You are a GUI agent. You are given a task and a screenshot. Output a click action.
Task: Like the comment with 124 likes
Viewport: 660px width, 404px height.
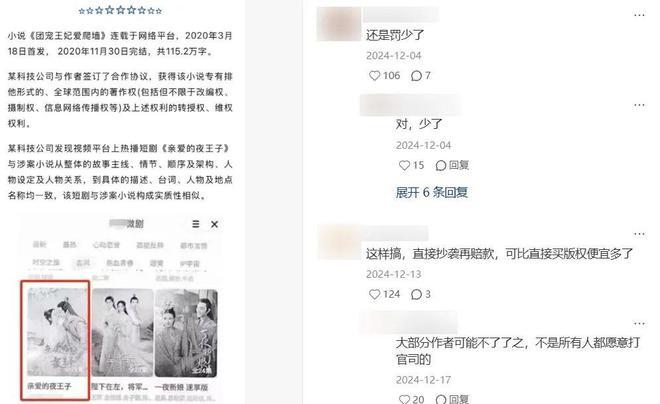(374, 294)
